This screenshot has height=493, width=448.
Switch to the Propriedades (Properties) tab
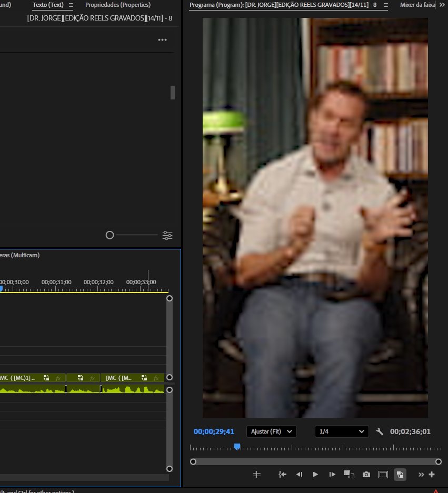pyautogui.click(x=118, y=5)
